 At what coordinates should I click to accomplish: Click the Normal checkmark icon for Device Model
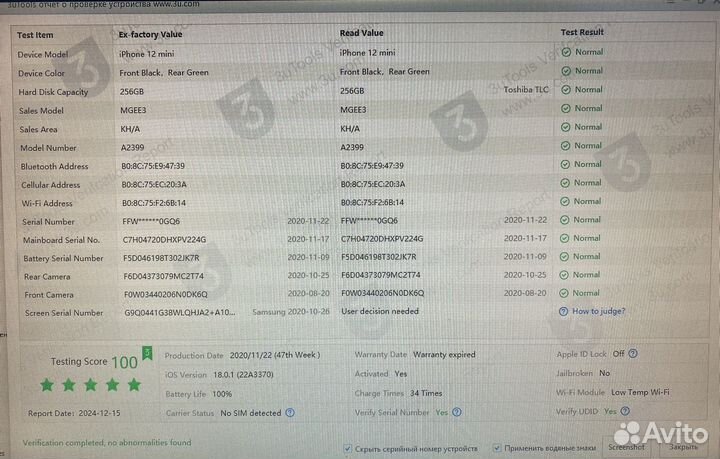pyautogui.click(x=566, y=52)
